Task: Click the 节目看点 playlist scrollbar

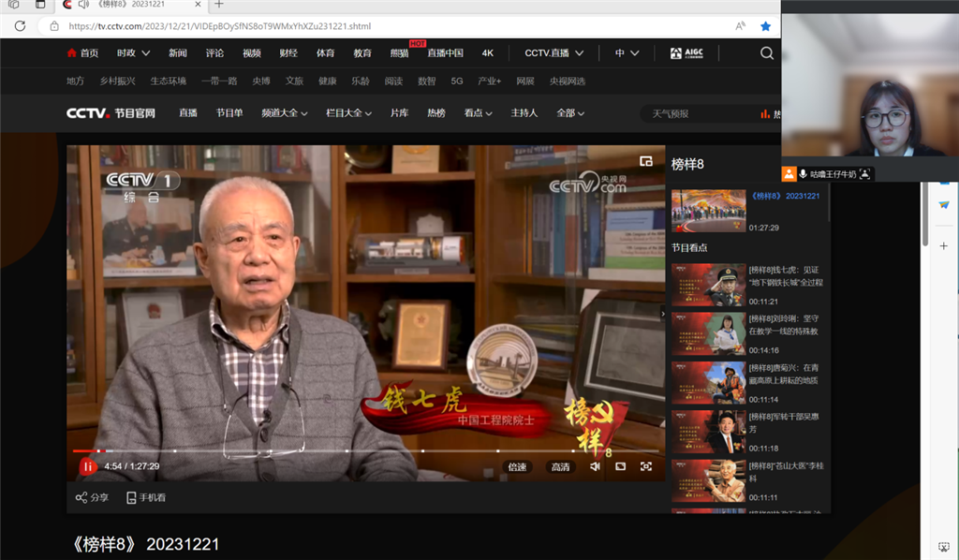Action: coord(829,203)
